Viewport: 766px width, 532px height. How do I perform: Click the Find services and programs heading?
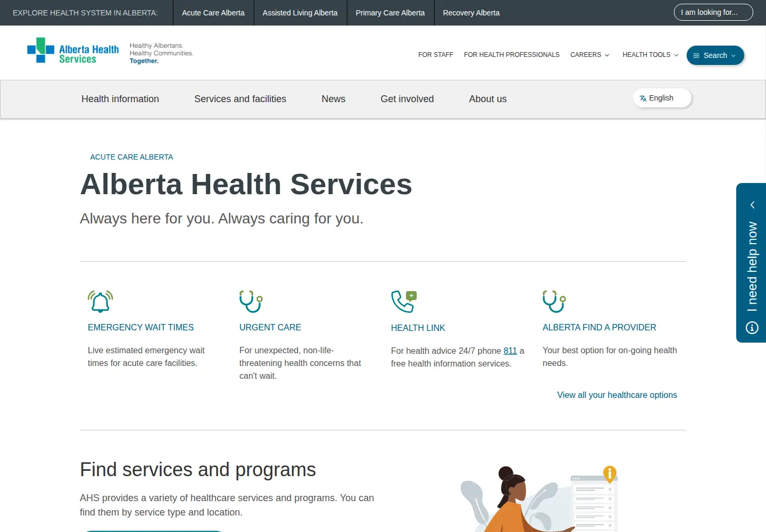click(x=198, y=470)
